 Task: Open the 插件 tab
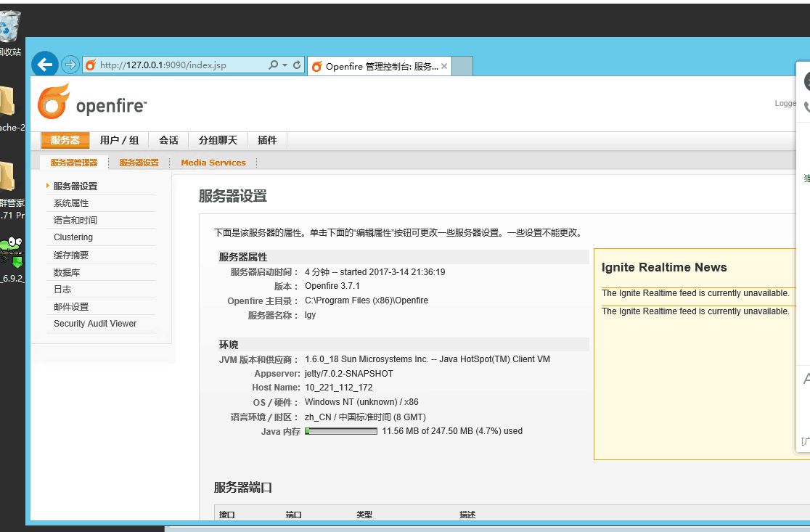coord(267,140)
